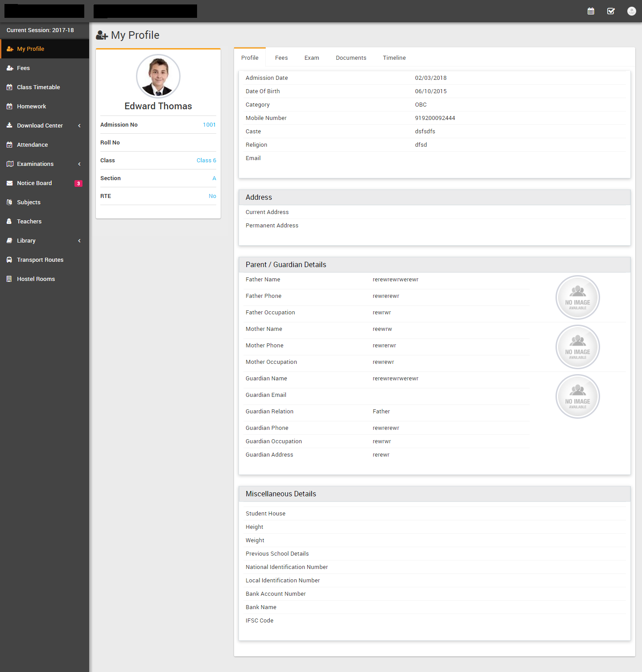Image resolution: width=642 pixels, height=672 pixels.
Task: Click the Notice Board badge showing 3
Action: 78,183
